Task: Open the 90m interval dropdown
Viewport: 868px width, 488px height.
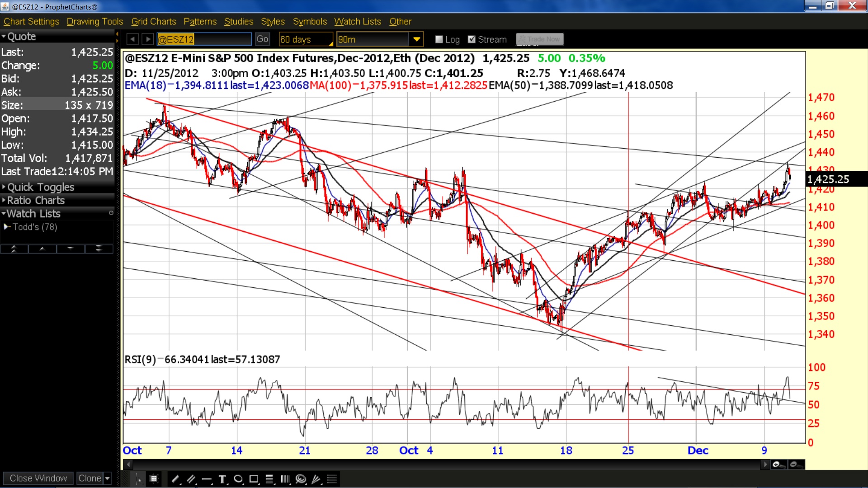Action: click(416, 39)
